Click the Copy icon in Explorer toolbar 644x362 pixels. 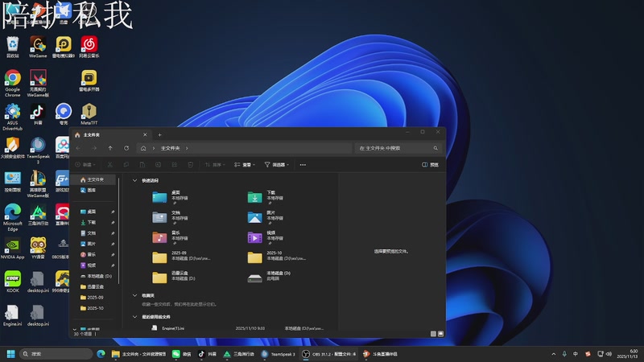[x=126, y=165]
